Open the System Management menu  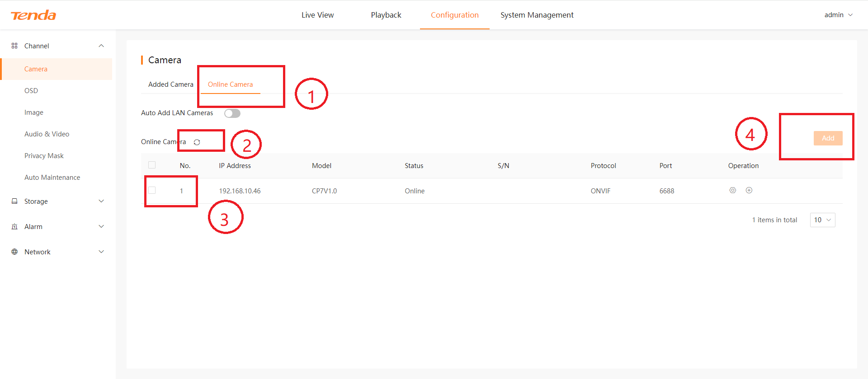537,15
